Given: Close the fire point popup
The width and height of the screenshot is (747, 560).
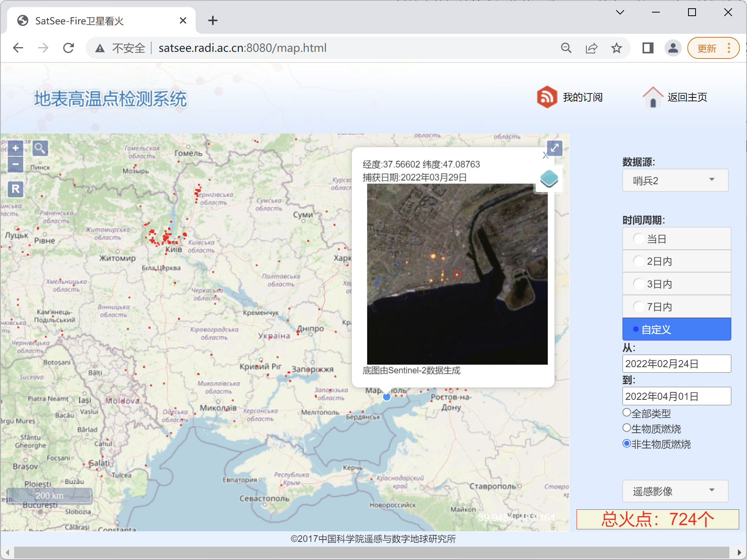Looking at the screenshot, I should (545, 156).
